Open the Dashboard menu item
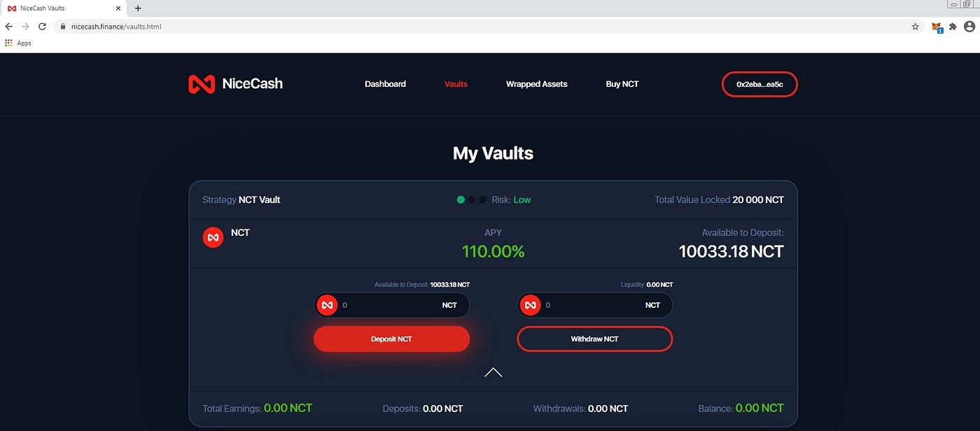This screenshot has width=980, height=431. (385, 84)
